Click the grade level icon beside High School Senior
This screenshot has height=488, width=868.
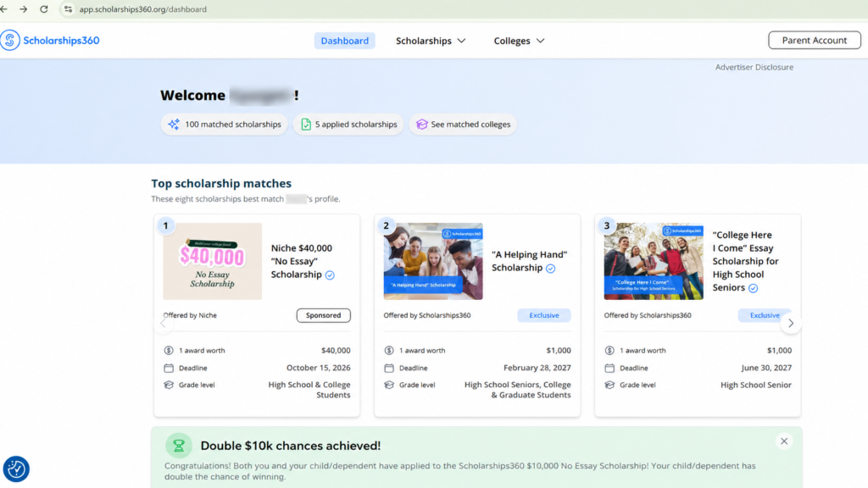pyautogui.click(x=609, y=385)
